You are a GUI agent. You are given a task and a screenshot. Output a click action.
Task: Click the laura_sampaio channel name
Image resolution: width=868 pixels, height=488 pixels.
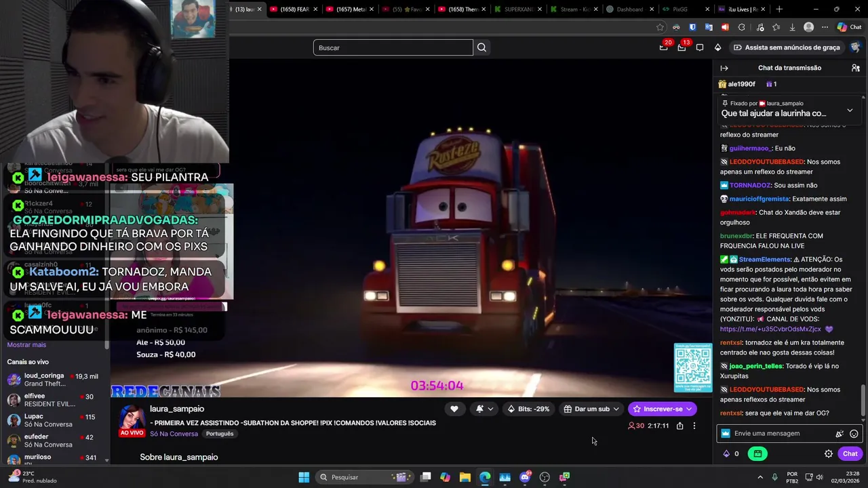[x=177, y=409]
